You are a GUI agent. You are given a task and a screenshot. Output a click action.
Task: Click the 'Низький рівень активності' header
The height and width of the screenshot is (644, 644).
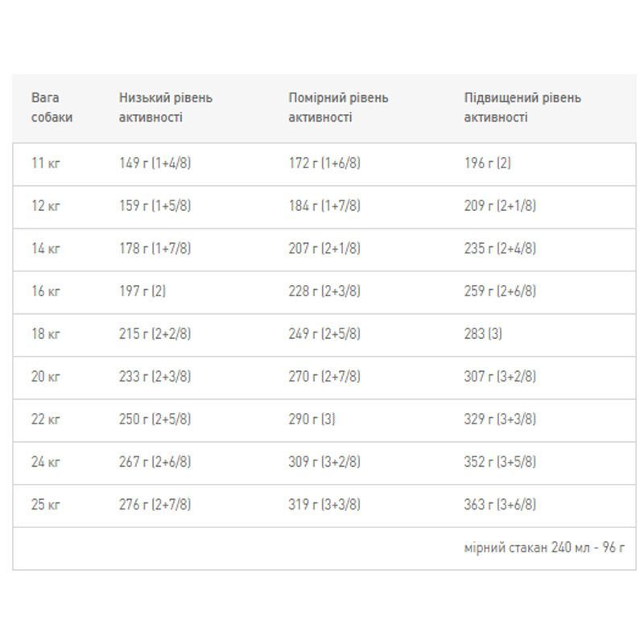[166, 108]
